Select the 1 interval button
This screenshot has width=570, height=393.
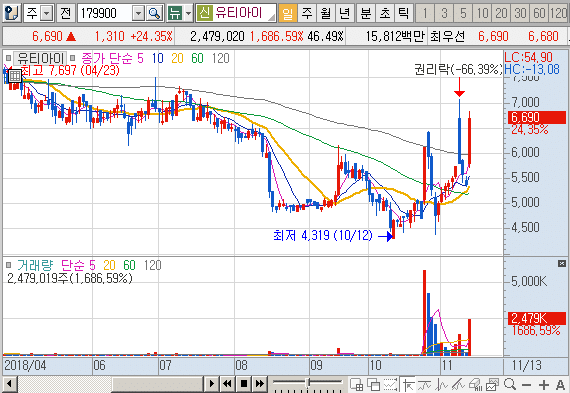[x=425, y=13]
